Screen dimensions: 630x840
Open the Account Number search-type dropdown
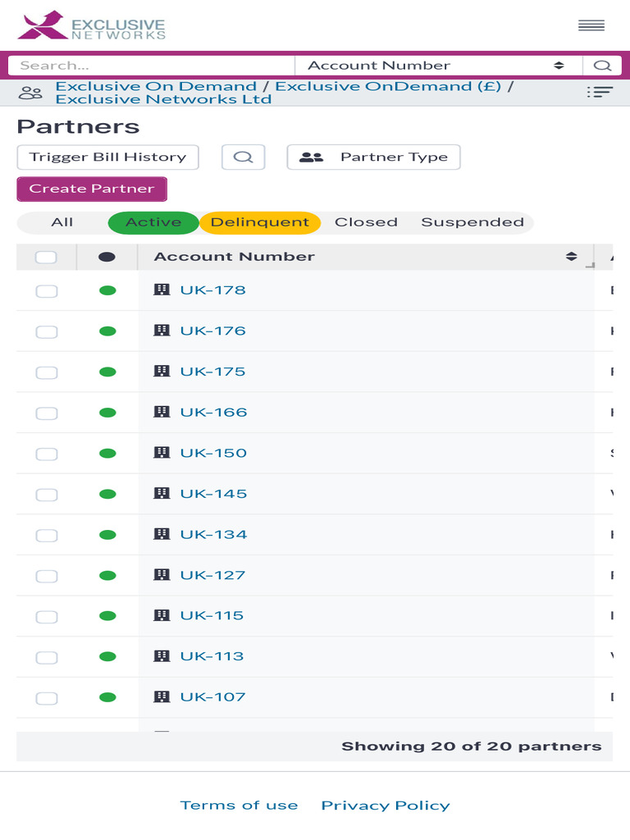438,66
